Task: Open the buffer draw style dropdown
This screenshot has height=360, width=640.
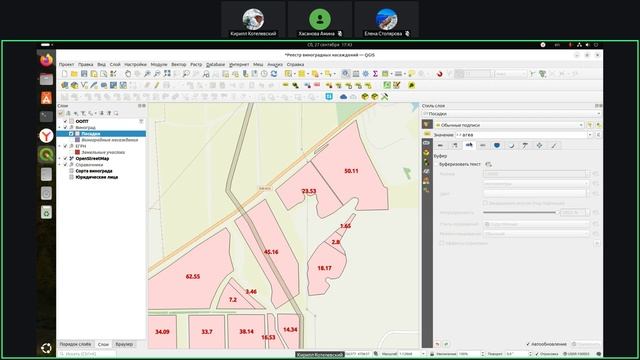Action: 537,224
